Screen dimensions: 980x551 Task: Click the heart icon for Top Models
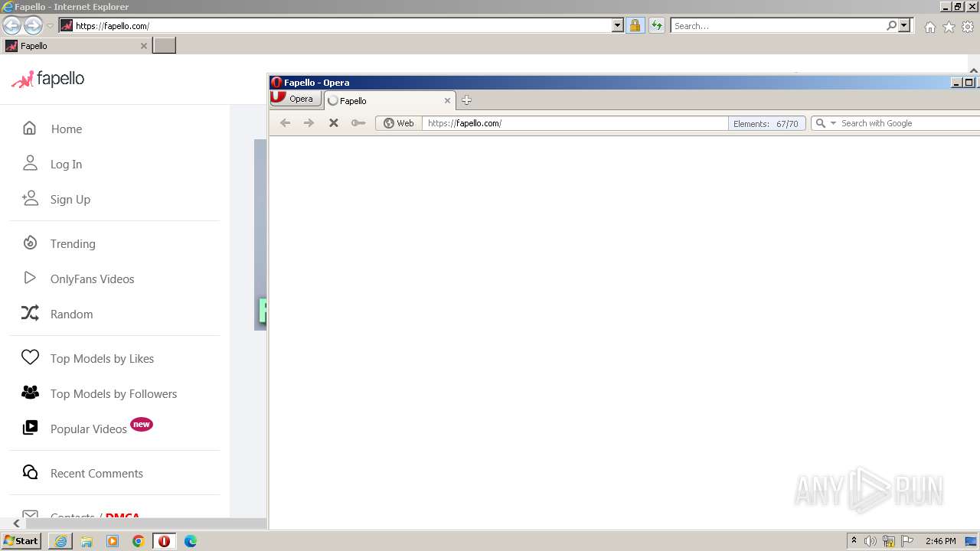click(x=30, y=357)
